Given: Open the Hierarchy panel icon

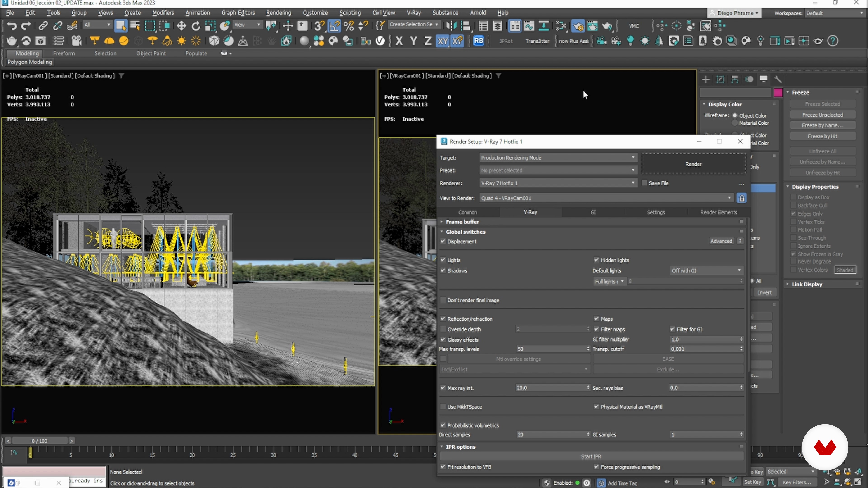Looking at the screenshot, I should tap(735, 79).
